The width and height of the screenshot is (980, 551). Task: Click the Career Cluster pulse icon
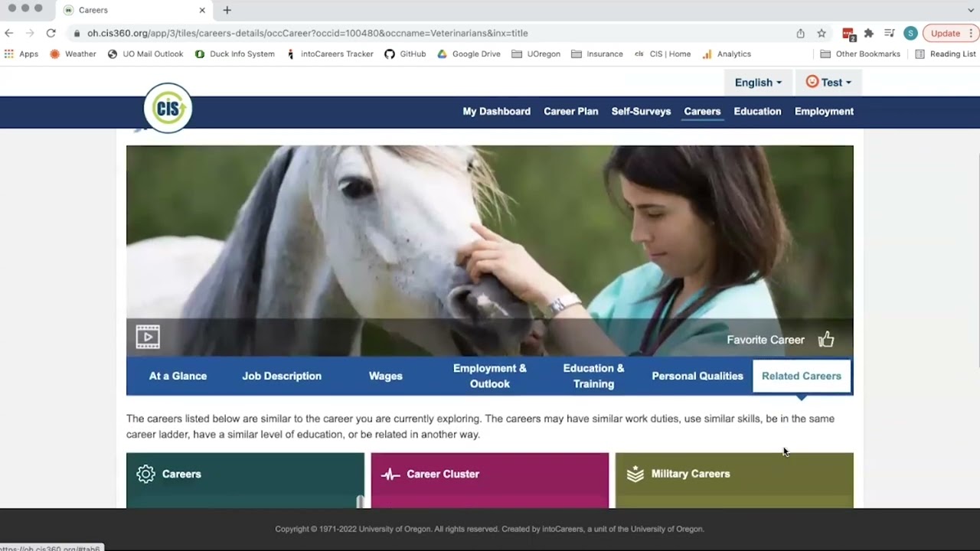pos(390,474)
